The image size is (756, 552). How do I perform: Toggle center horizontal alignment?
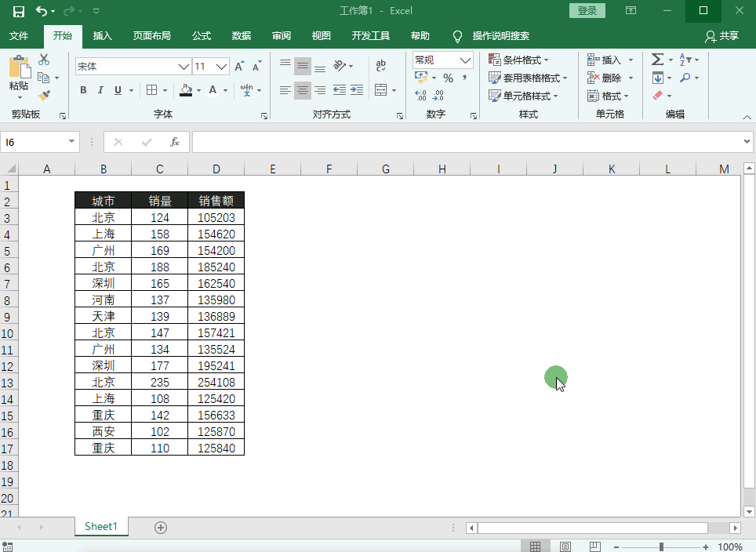coord(303,90)
